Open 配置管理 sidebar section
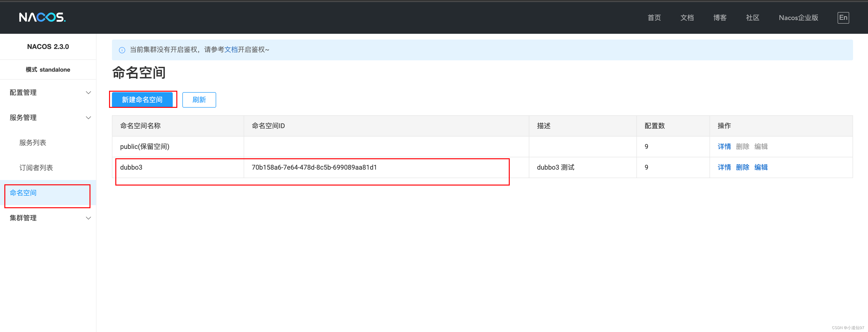868x332 pixels. (48, 92)
